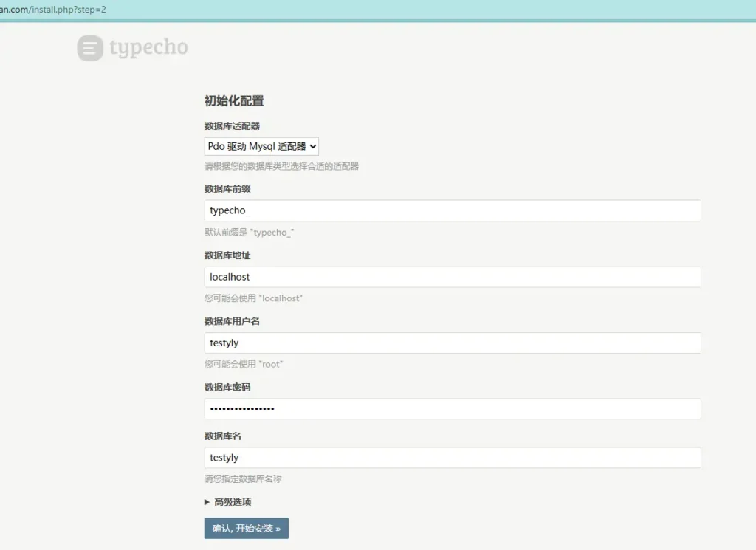Screen dimensions: 756x550
Task: Click the 数据库地址 field containing localhost
Action: click(x=452, y=277)
